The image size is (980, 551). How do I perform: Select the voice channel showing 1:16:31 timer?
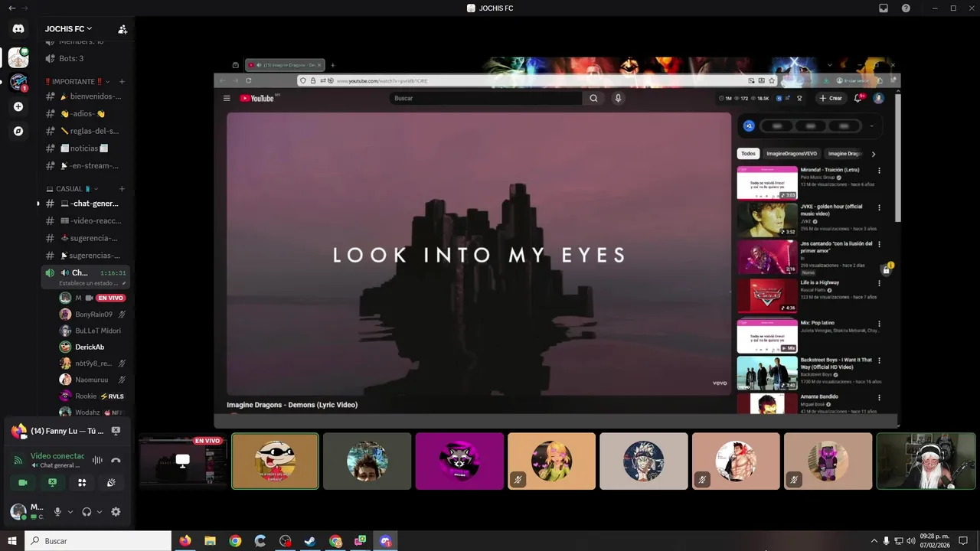84,276
